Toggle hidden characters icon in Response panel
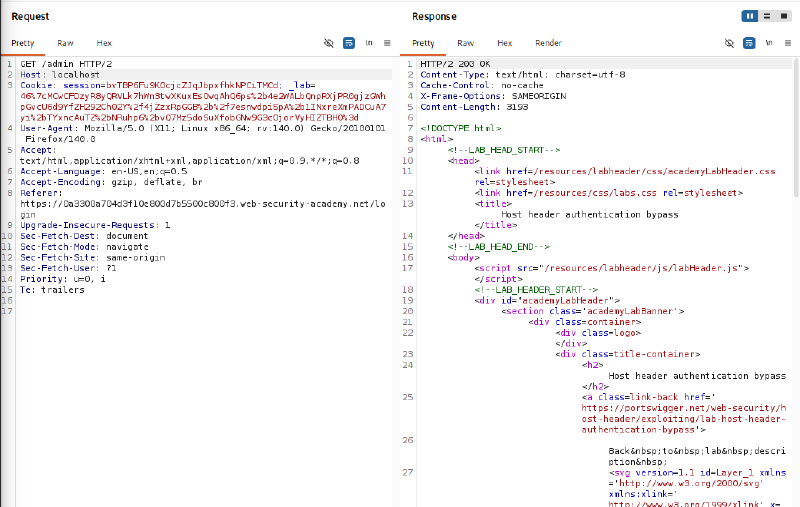Screen dimensions: 800x507 (729, 43)
